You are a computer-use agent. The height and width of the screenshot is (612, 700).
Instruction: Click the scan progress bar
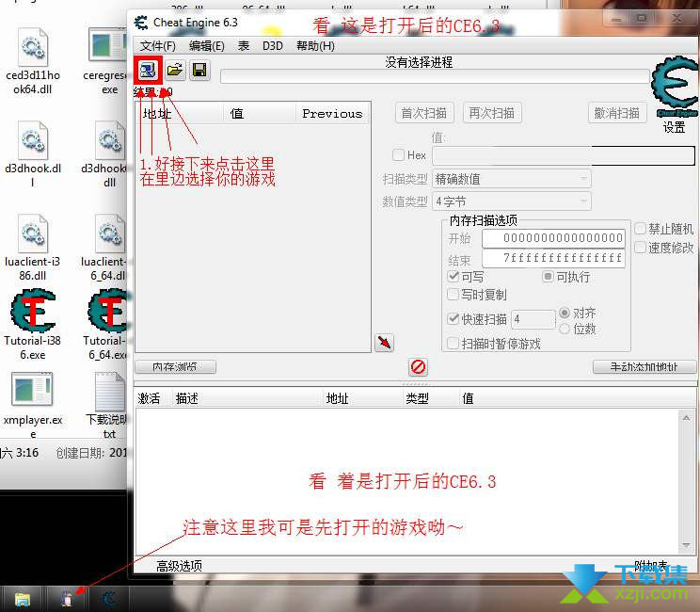[x=435, y=76]
